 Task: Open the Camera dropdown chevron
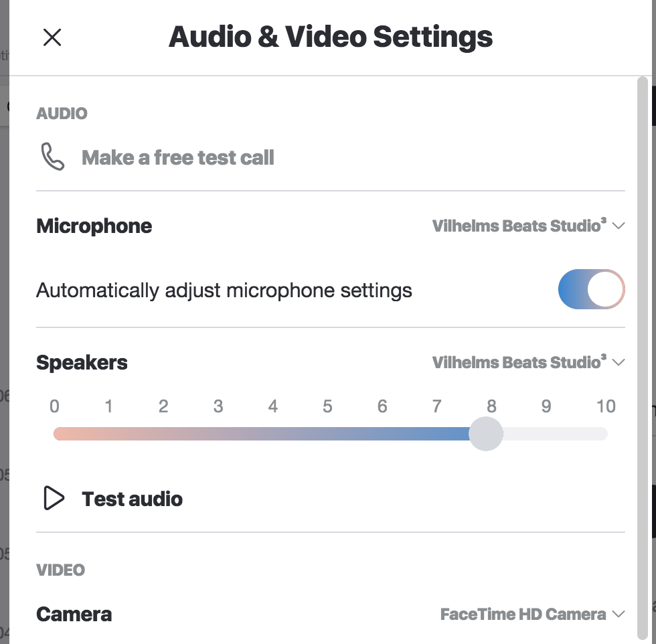(x=619, y=615)
